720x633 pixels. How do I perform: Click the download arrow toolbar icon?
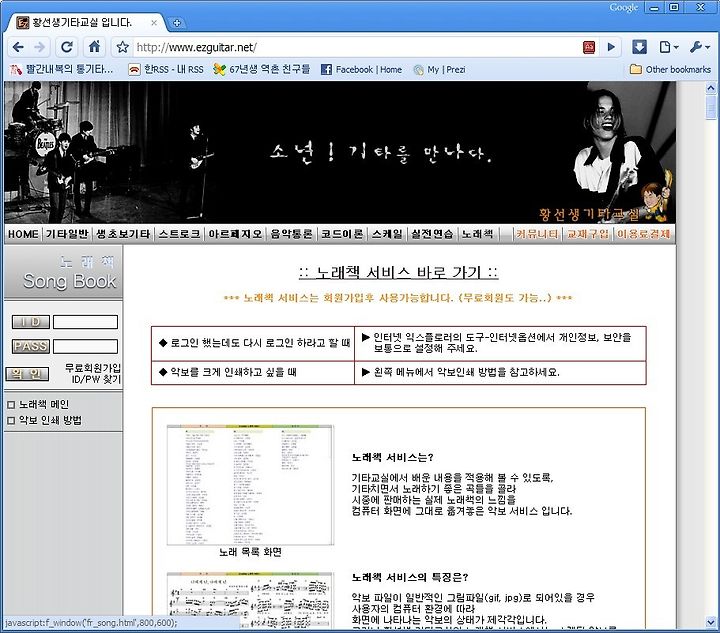click(639, 47)
